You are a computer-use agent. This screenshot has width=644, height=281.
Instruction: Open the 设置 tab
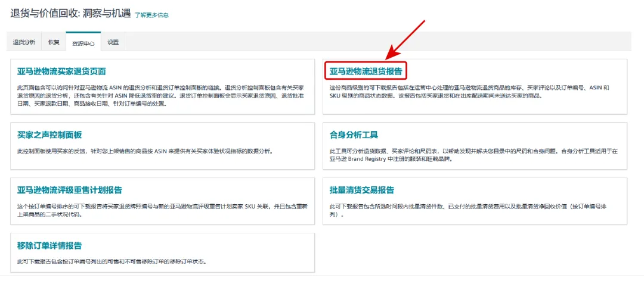point(113,42)
